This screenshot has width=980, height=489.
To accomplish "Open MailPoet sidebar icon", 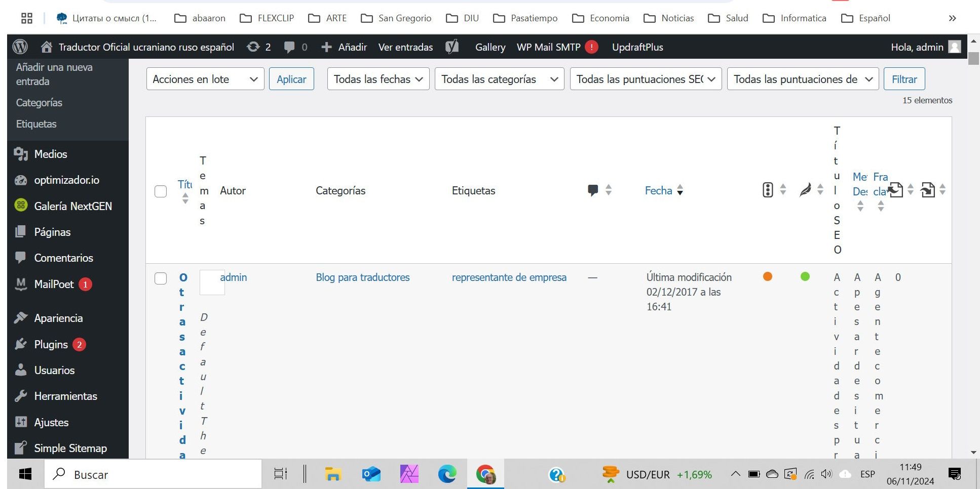I will 21,284.
